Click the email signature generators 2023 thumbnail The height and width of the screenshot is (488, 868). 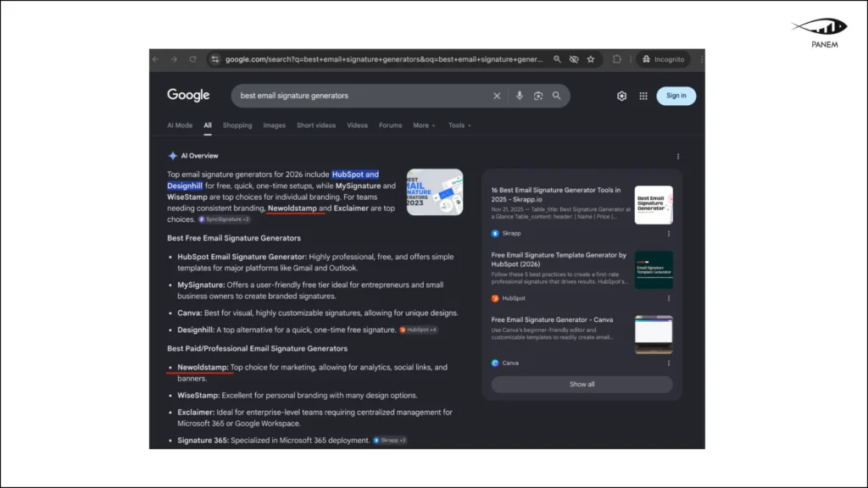(x=435, y=192)
